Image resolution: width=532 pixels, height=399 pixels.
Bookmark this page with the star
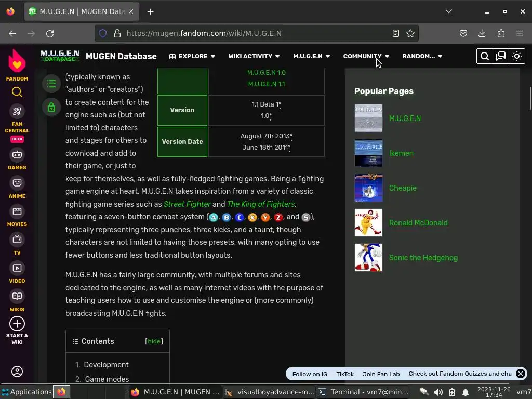(x=410, y=33)
